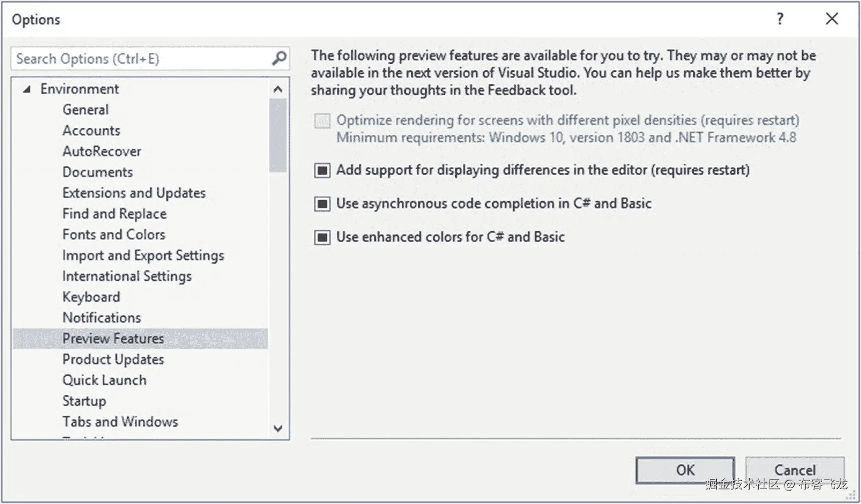Open the Keyboard settings page

(91, 297)
